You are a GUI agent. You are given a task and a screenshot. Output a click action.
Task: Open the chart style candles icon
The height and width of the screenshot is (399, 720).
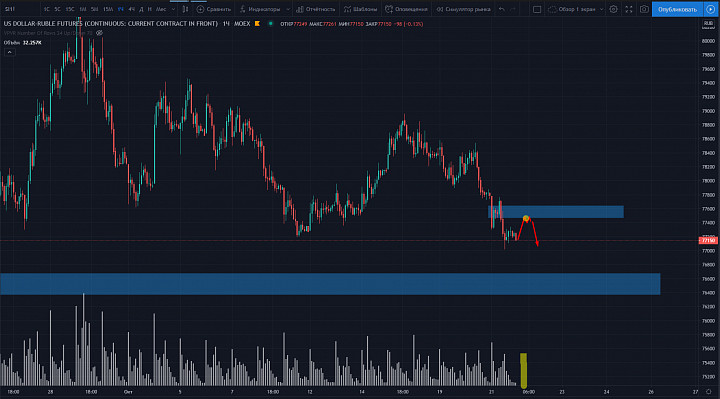(x=185, y=9)
